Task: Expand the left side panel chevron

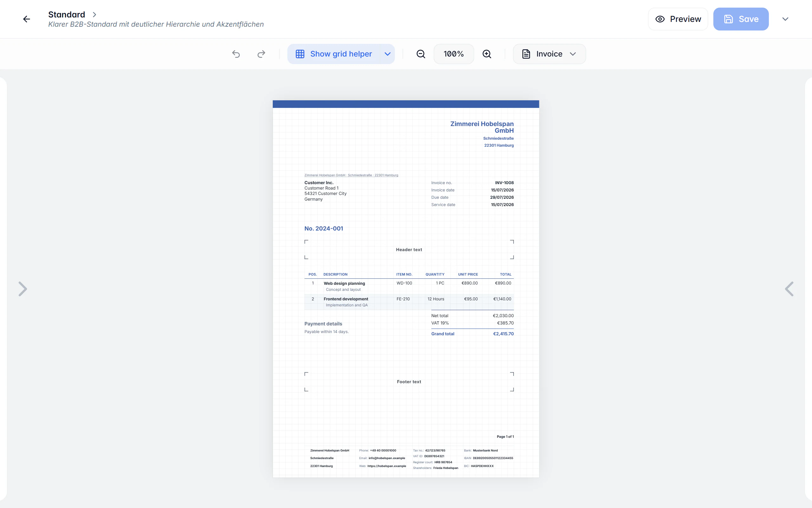Action: (23, 289)
